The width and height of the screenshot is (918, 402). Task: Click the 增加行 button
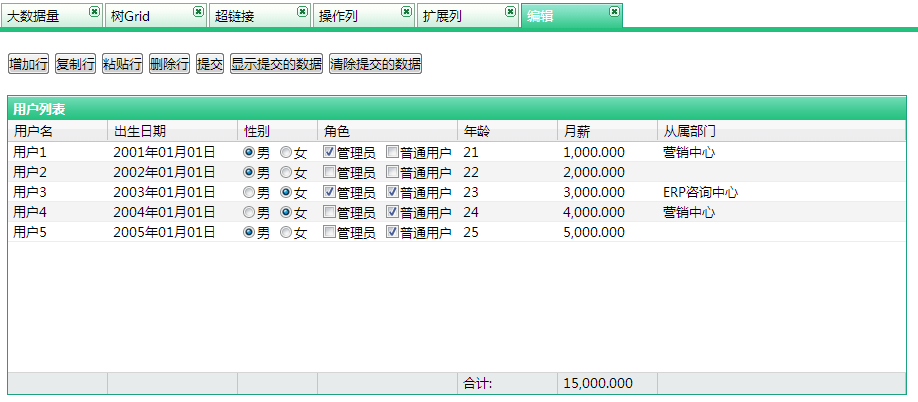[x=29, y=64]
